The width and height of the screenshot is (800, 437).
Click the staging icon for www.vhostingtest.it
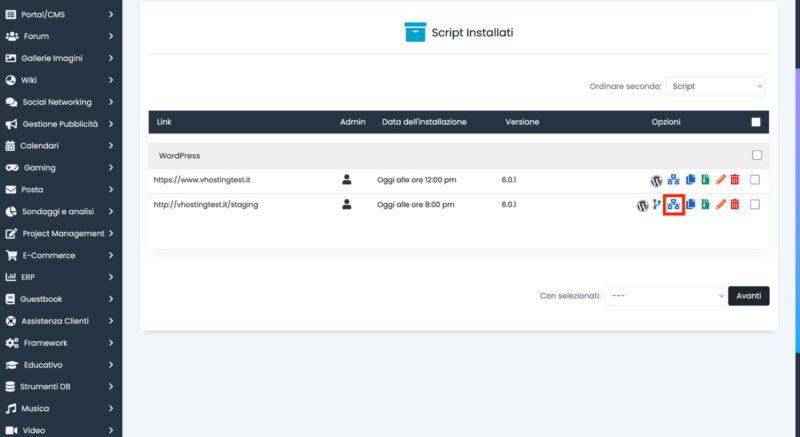pyautogui.click(x=673, y=179)
